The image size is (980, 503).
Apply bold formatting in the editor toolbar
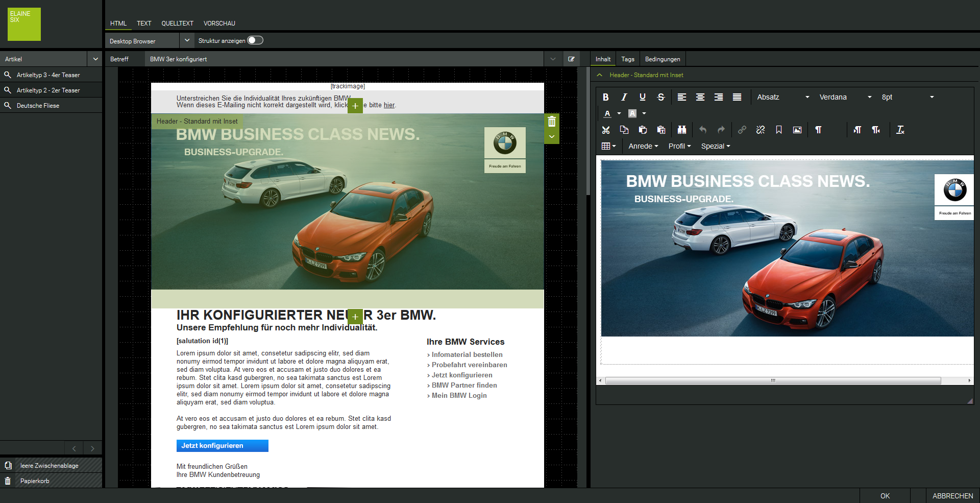(605, 97)
